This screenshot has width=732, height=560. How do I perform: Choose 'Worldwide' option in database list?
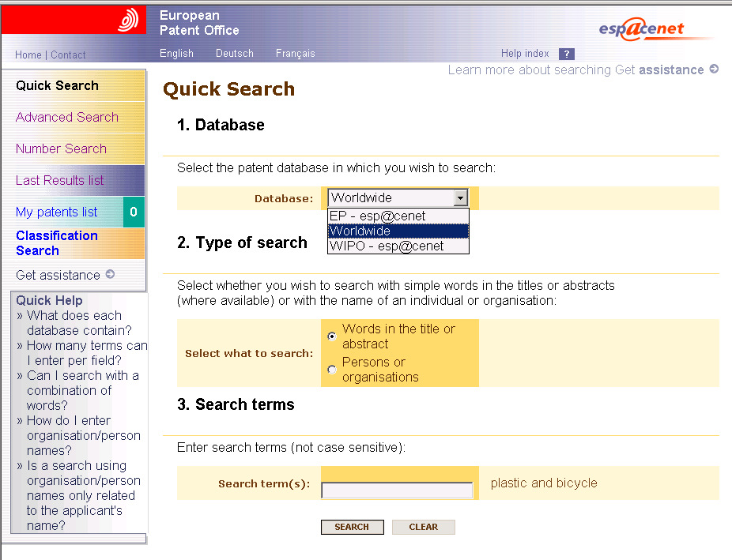click(x=398, y=231)
